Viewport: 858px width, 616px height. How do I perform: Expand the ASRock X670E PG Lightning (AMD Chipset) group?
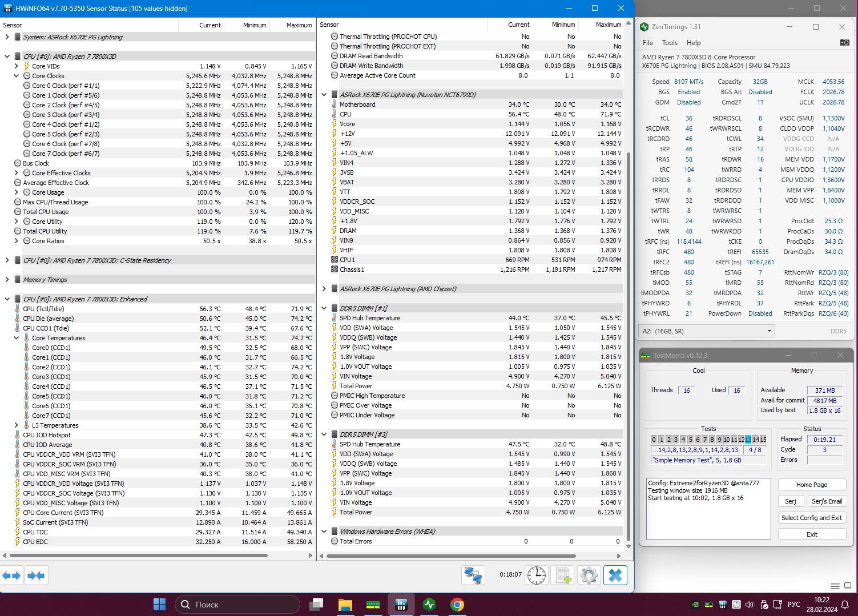pyautogui.click(x=324, y=289)
